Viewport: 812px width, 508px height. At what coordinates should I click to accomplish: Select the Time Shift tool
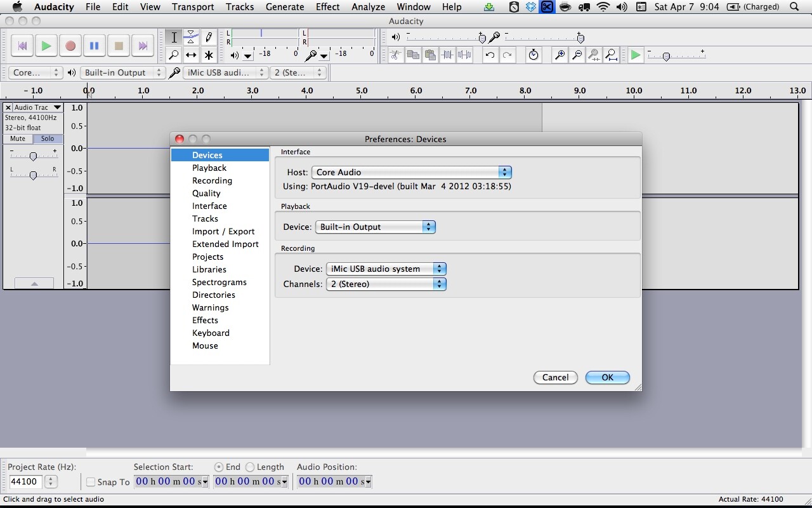point(191,55)
